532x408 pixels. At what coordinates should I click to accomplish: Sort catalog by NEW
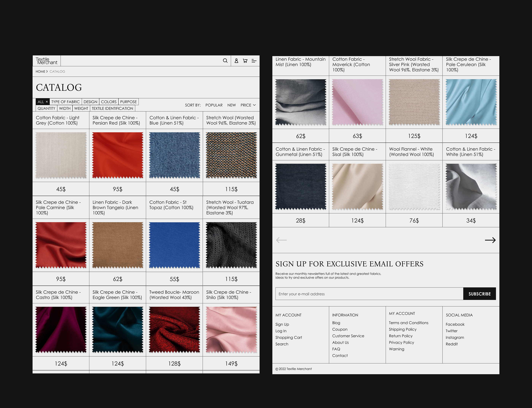pos(231,105)
